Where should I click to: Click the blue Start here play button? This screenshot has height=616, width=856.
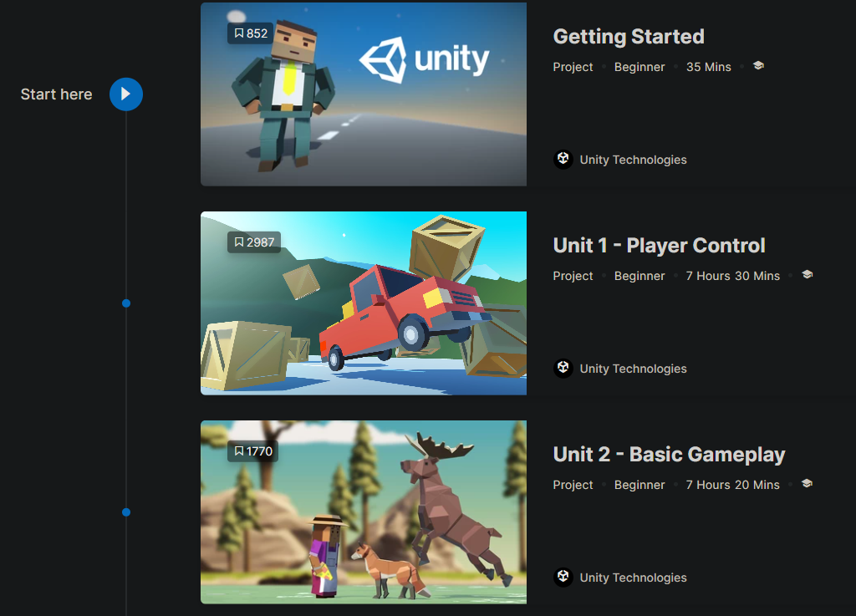[126, 94]
